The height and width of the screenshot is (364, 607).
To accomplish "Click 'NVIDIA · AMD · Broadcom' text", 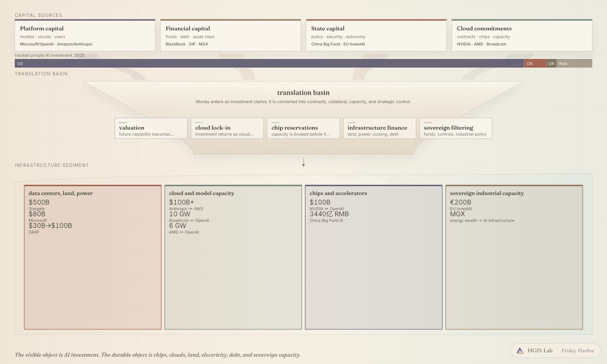I will 482,44.
